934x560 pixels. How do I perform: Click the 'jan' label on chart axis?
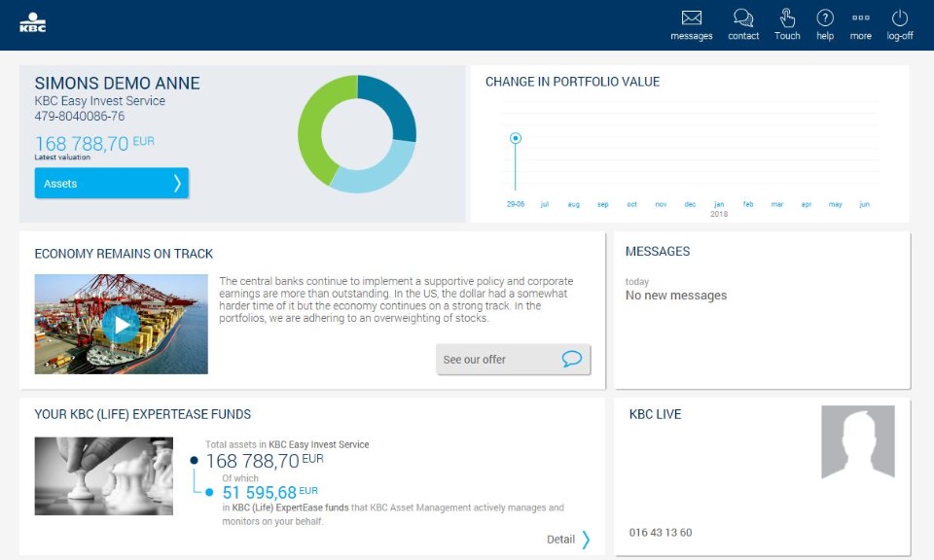coord(719,204)
